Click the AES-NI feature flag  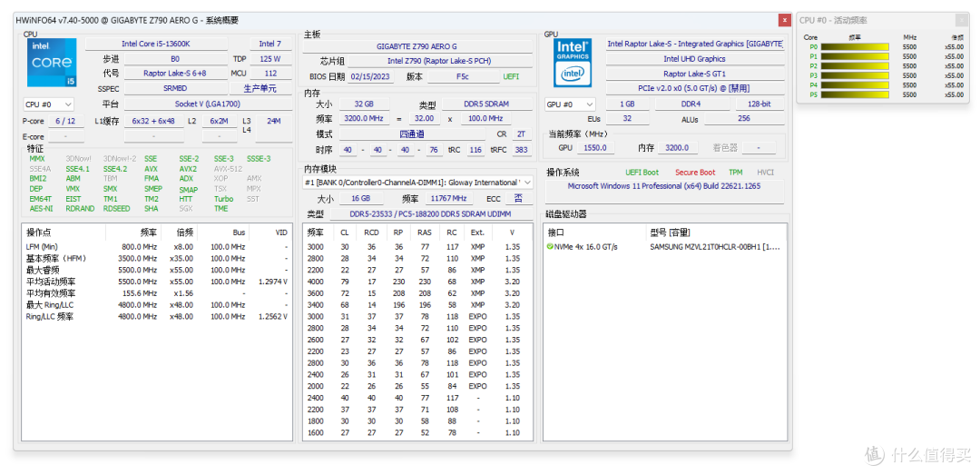click(41, 208)
